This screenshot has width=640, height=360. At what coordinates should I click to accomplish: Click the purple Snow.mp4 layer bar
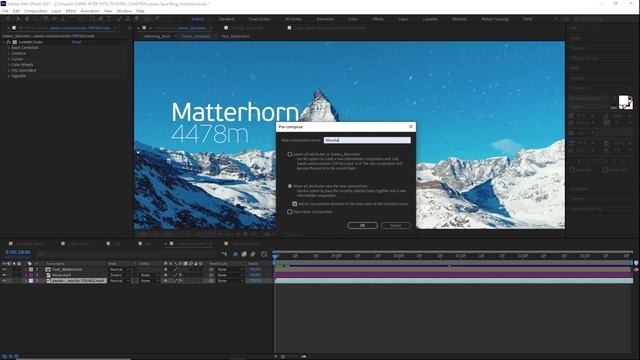453,275
